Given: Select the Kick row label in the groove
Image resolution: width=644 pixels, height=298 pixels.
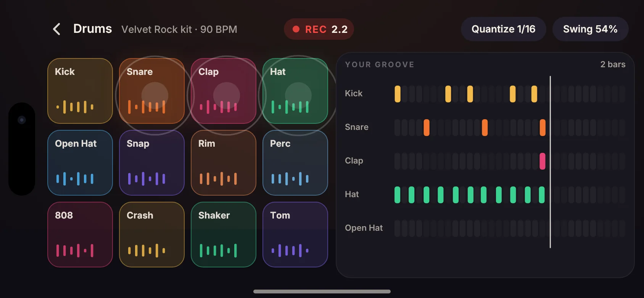Looking at the screenshot, I should pos(354,93).
